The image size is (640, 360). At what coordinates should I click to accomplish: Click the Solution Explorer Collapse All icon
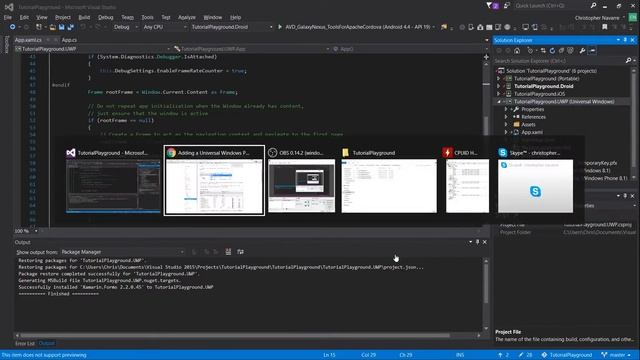(x=561, y=51)
